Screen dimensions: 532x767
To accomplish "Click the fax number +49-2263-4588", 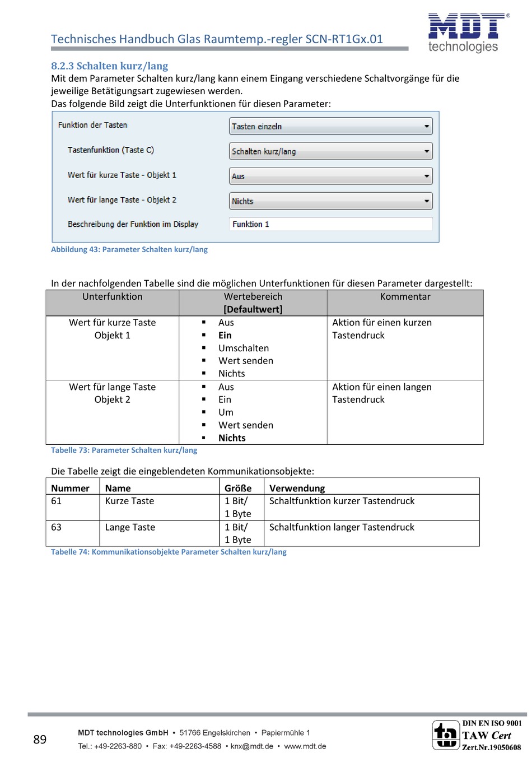I will coord(195,746).
